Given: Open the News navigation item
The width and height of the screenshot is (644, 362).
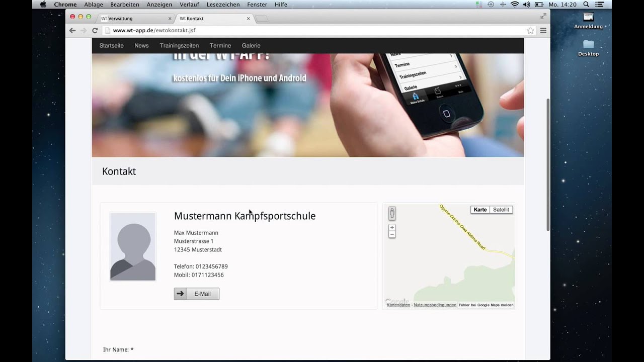Looking at the screenshot, I should coord(141,46).
